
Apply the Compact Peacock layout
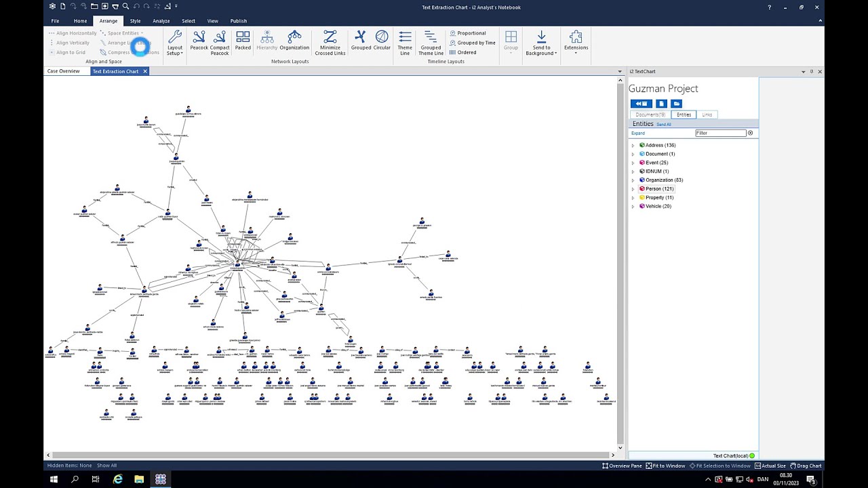coord(220,42)
